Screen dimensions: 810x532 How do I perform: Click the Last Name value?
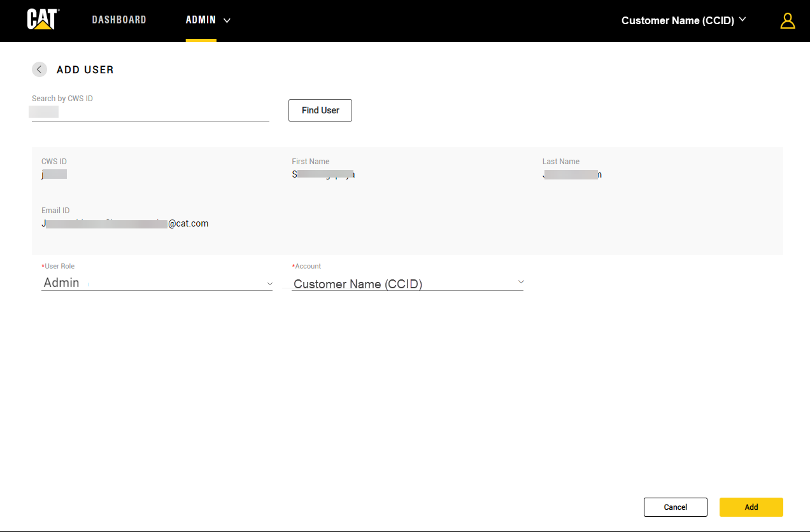click(572, 174)
